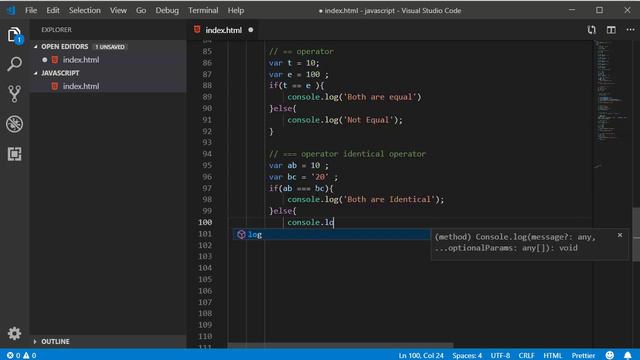Image resolution: width=640 pixels, height=360 pixels.
Task: Click the unsaved dot beside index.html in Open Editors
Action: pyautogui.click(x=44, y=60)
